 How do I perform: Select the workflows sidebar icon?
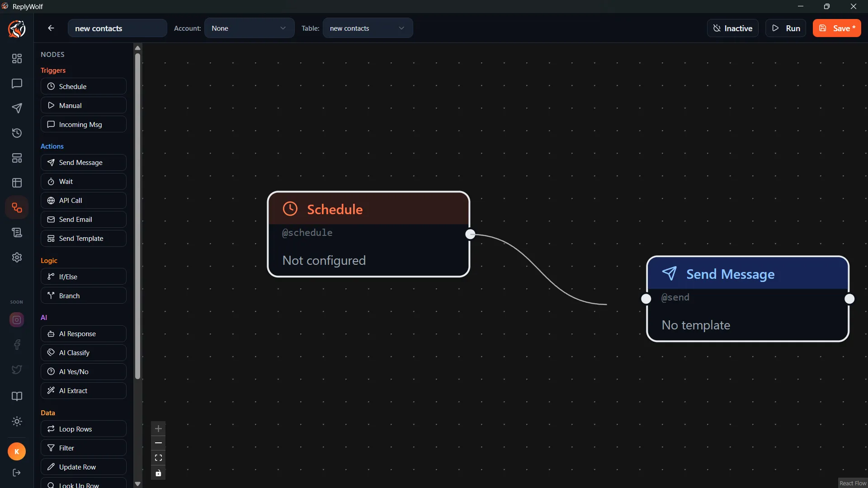17,207
